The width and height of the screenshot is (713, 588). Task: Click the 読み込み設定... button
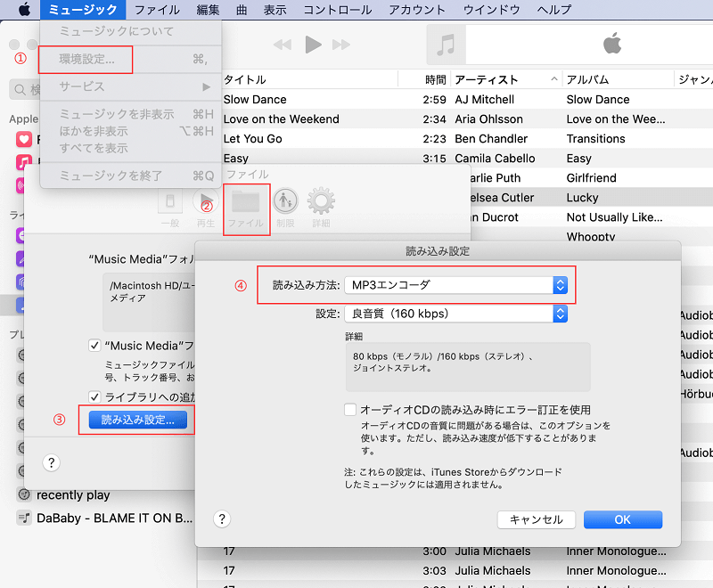(138, 420)
